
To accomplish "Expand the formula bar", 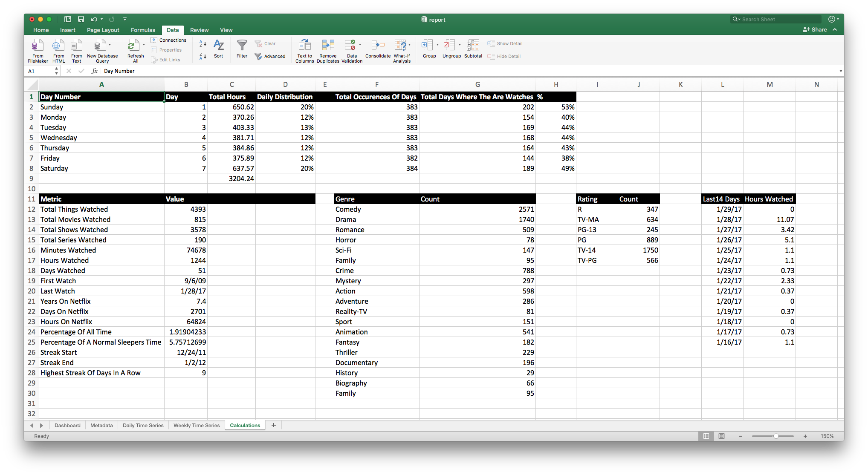I will (840, 71).
